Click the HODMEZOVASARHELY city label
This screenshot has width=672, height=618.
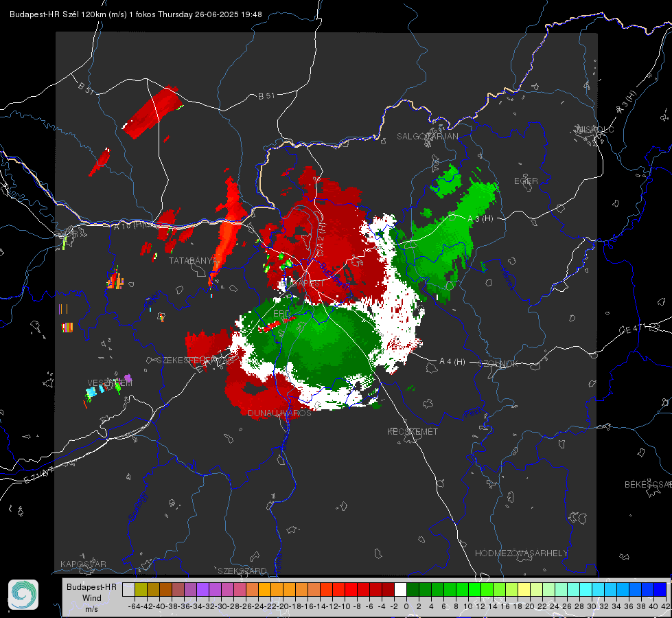[x=521, y=553]
